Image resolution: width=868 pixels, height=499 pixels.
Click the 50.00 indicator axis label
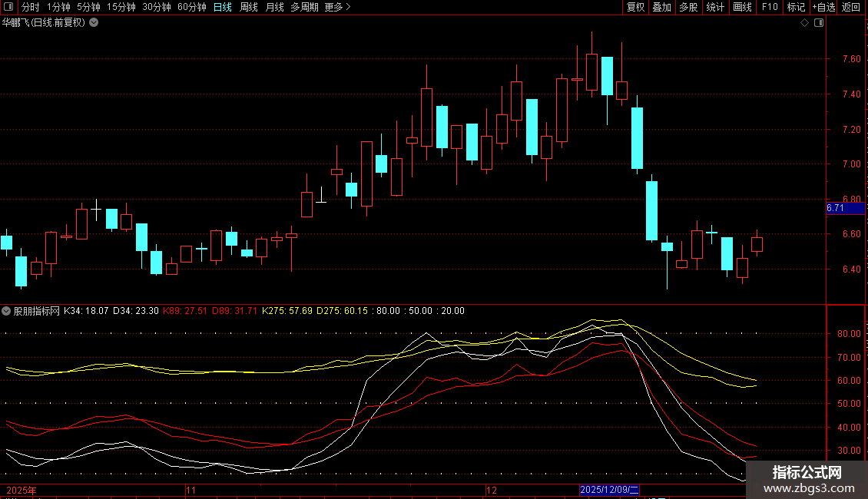[x=849, y=403]
